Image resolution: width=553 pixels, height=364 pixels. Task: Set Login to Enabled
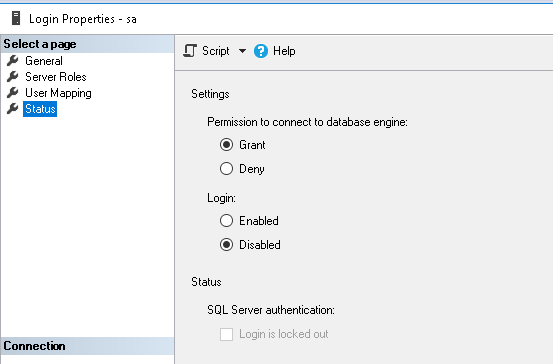coord(226,221)
